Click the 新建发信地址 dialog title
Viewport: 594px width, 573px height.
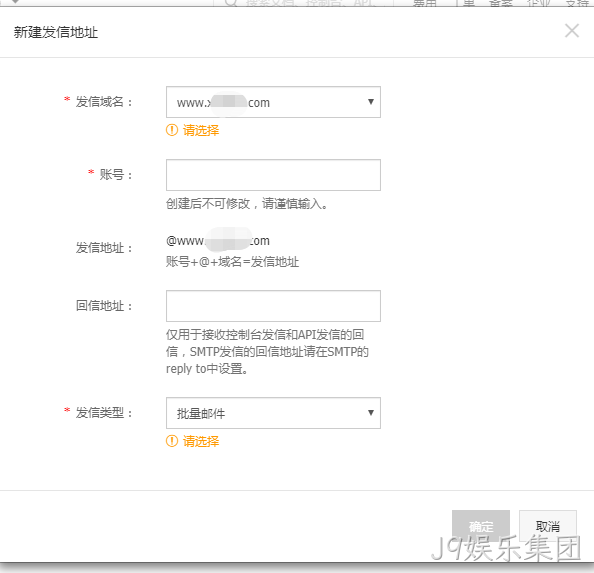point(56,32)
